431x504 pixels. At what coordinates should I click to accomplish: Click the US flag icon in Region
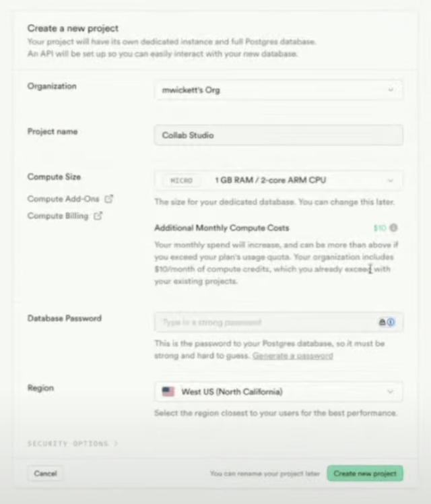(168, 391)
